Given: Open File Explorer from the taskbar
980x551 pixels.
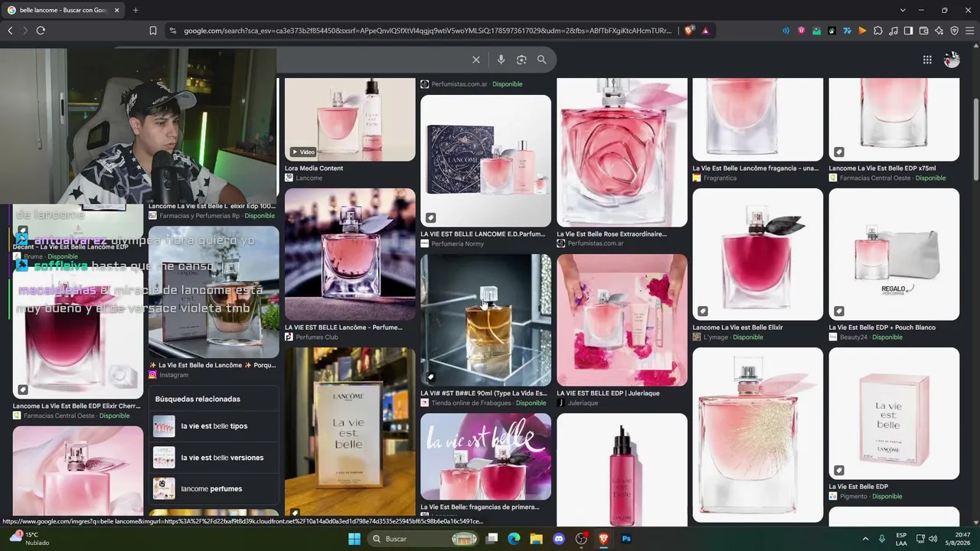Looking at the screenshot, I should click(x=537, y=539).
